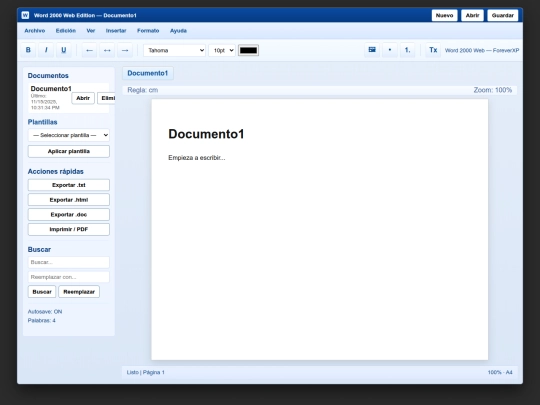Screen dimensions: 540x405
Task: Open the Seleccionar plantilla dropdown
Action: [69, 135]
